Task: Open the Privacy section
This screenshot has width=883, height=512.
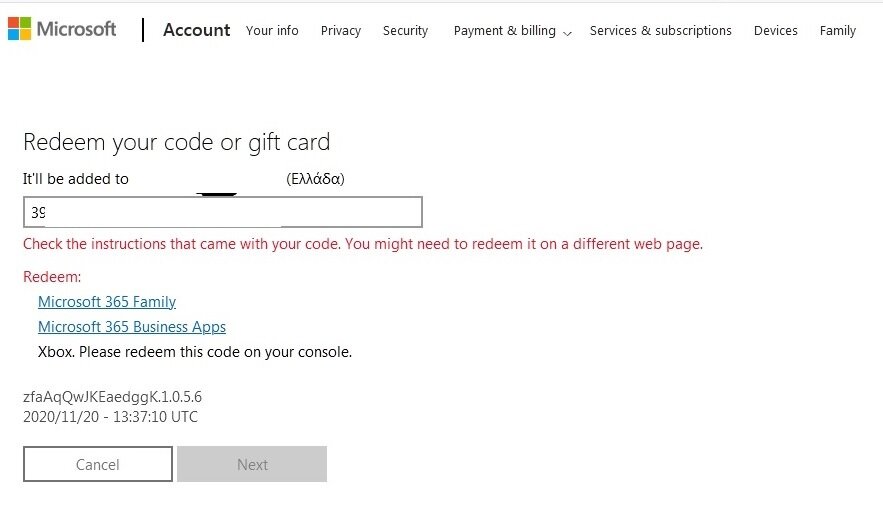Action: click(341, 31)
